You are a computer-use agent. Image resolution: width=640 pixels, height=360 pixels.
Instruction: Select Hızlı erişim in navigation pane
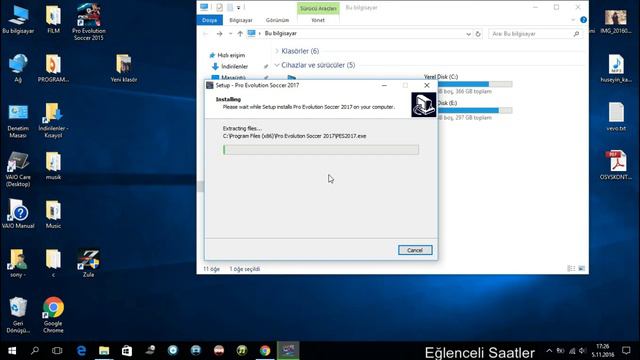point(231,55)
